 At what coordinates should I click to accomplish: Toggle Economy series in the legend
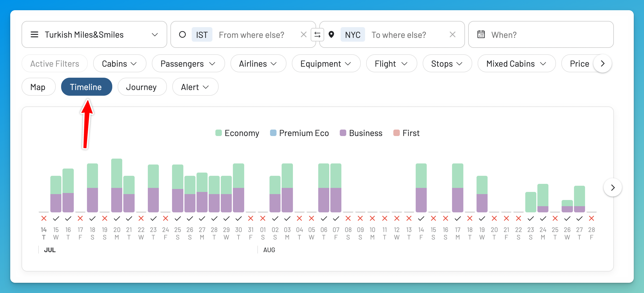point(237,133)
